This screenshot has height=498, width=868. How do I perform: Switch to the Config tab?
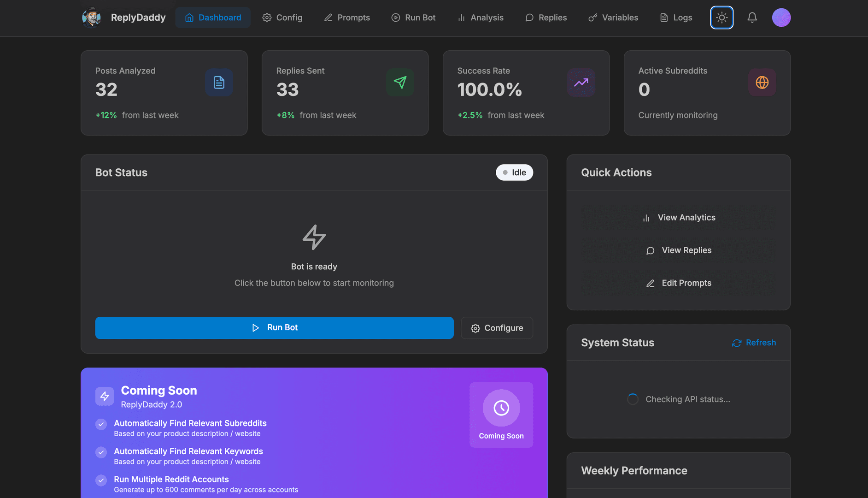(282, 18)
